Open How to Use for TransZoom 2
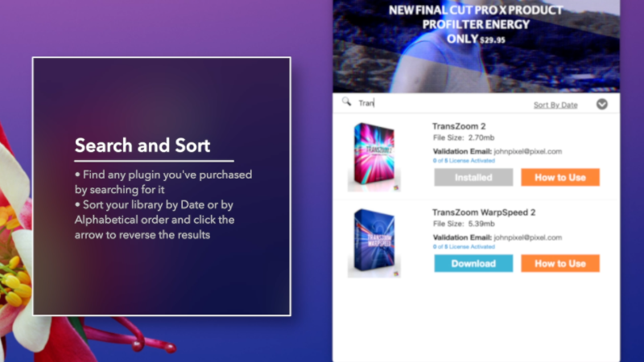This screenshot has height=362, width=644. (x=560, y=177)
